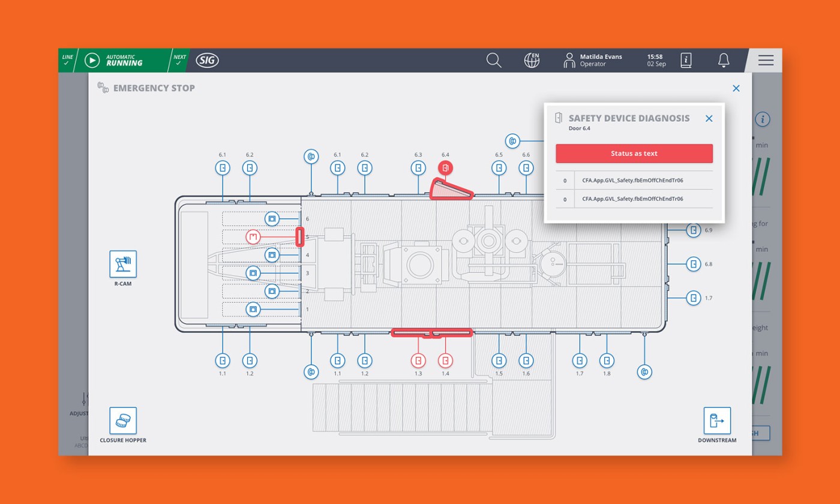The width and height of the screenshot is (840, 504).
Task: Open the hamburger main menu
Action: (x=766, y=60)
